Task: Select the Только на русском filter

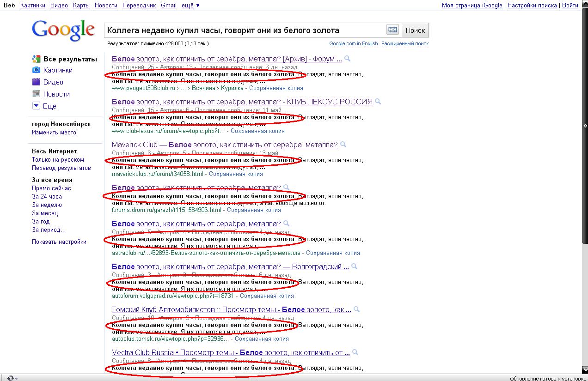Action: tap(58, 159)
